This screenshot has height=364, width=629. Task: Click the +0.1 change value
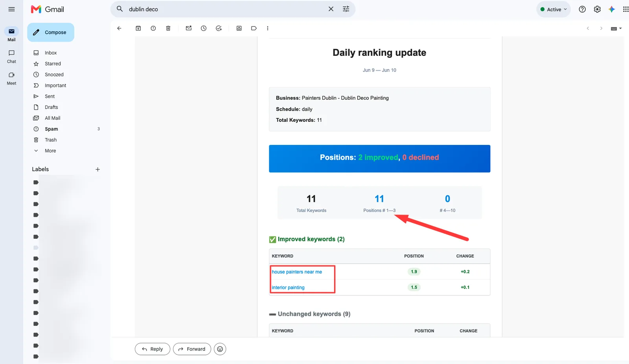click(465, 287)
